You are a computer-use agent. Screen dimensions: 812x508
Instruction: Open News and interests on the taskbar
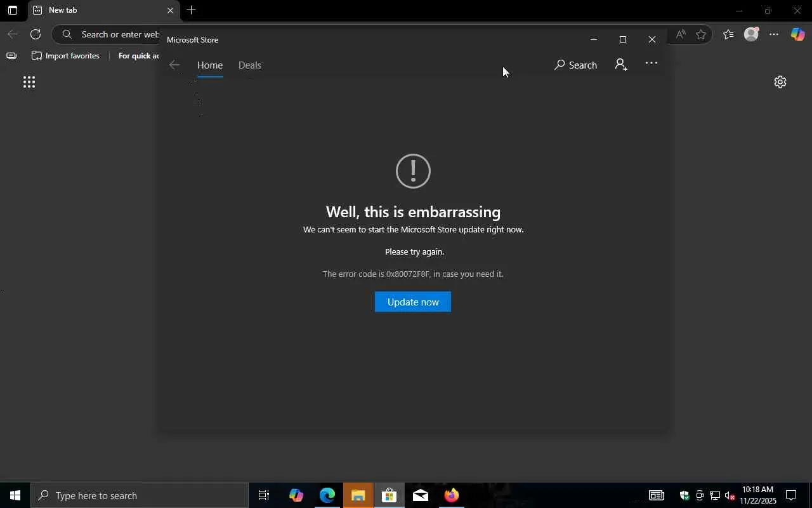coord(656,495)
